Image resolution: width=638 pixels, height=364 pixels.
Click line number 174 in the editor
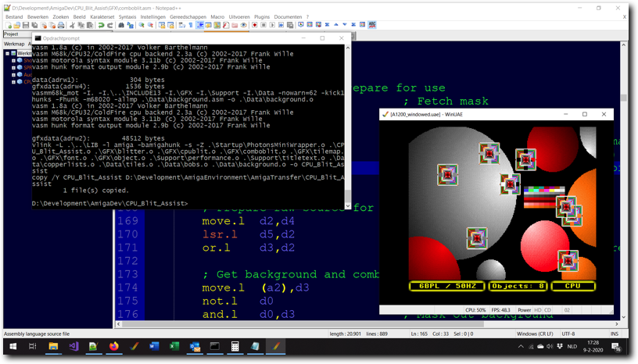pyautogui.click(x=127, y=287)
